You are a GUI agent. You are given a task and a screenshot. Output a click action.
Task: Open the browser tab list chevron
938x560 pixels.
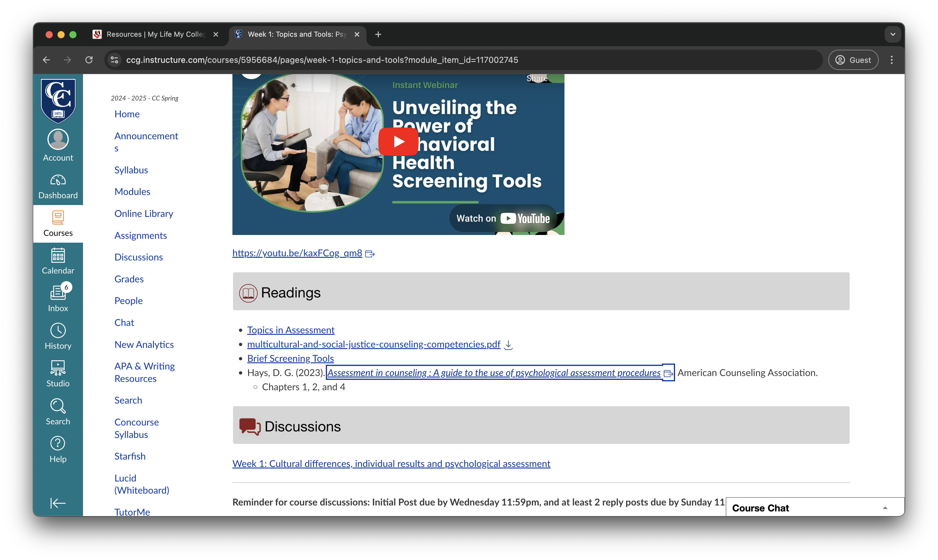892,34
